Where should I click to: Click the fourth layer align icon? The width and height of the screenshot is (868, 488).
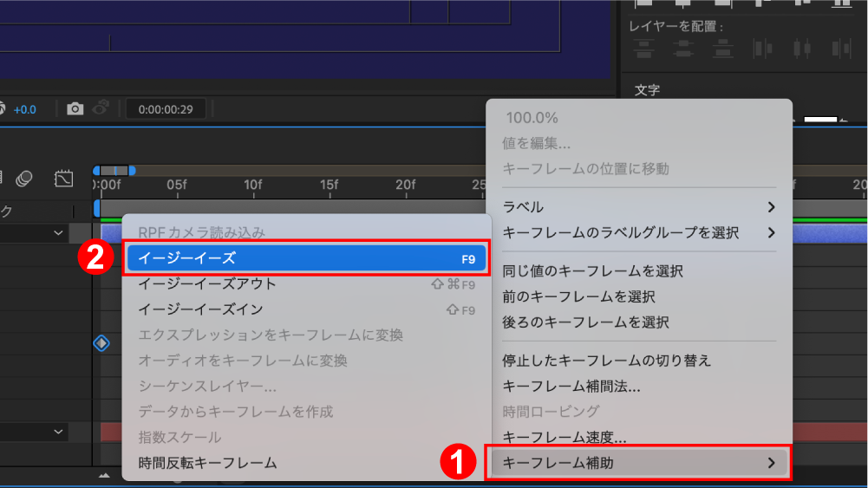tap(763, 49)
